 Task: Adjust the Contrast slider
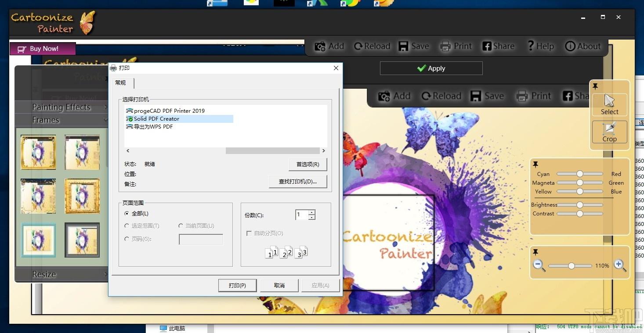(580, 214)
